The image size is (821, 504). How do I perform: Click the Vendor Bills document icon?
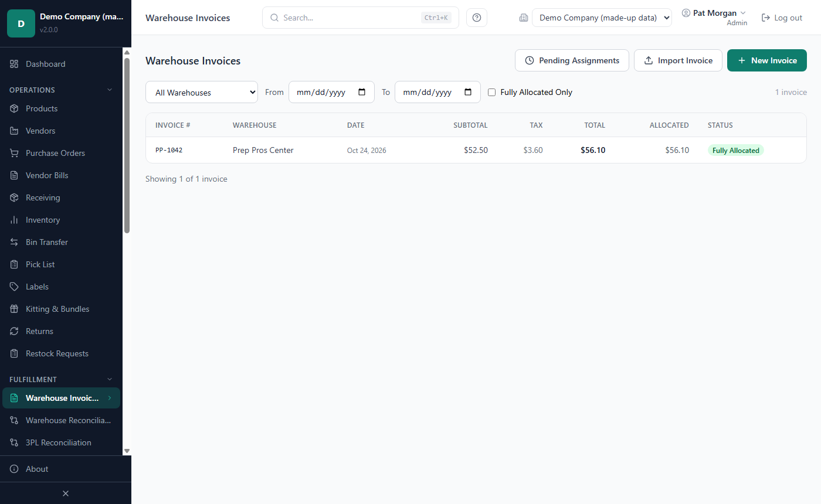pyautogui.click(x=14, y=175)
